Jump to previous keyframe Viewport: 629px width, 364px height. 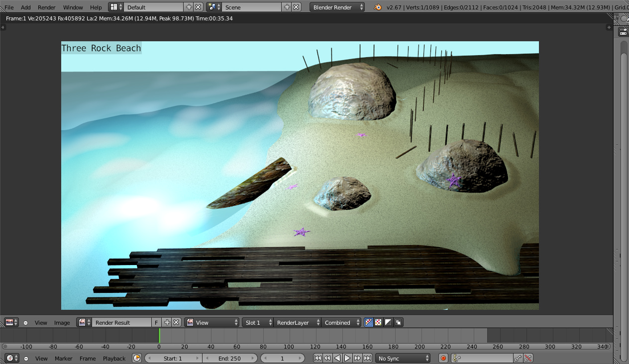pyautogui.click(x=327, y=358)
